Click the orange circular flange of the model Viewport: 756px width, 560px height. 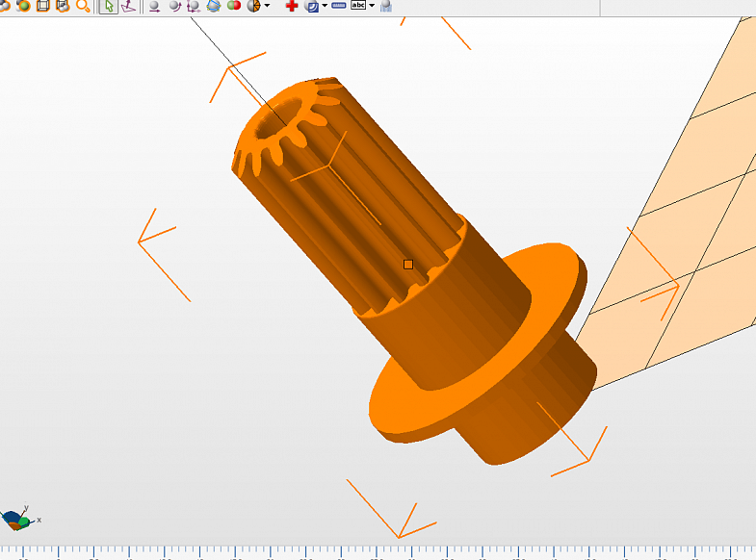point(404,404)
